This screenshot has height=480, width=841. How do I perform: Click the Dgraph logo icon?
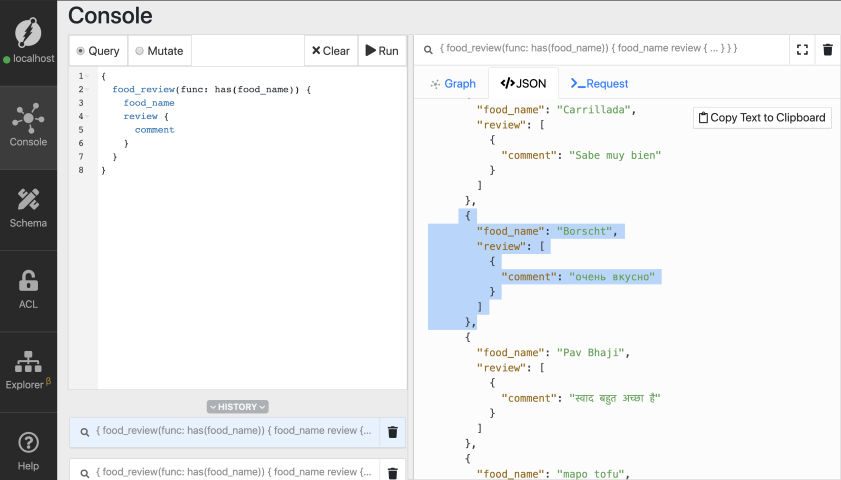28,27
